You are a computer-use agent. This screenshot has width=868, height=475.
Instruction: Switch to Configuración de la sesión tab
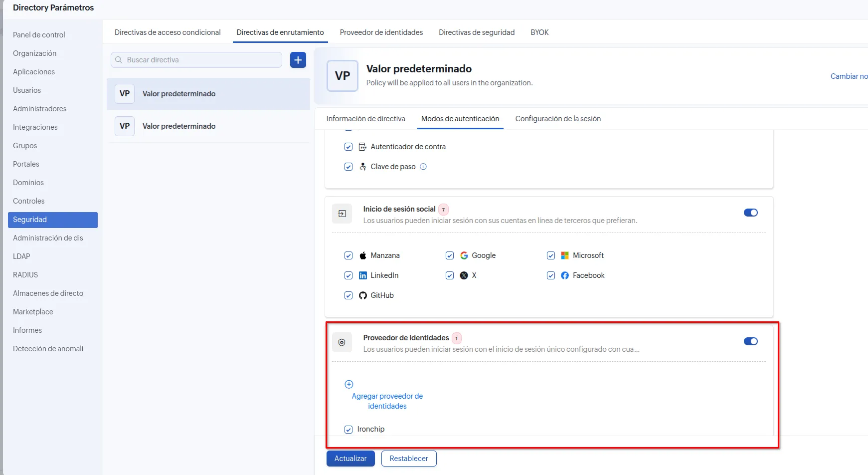(558, 119)
